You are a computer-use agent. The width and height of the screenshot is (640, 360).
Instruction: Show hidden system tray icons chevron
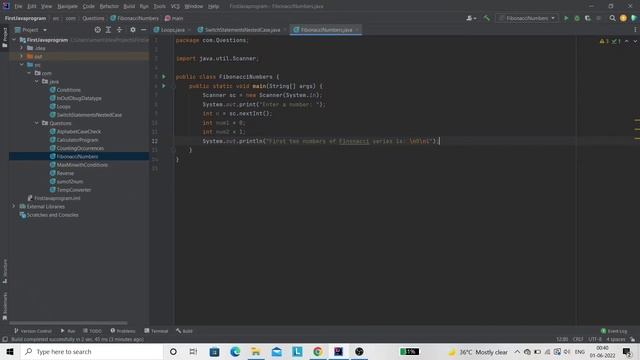[x=517, y=351]
